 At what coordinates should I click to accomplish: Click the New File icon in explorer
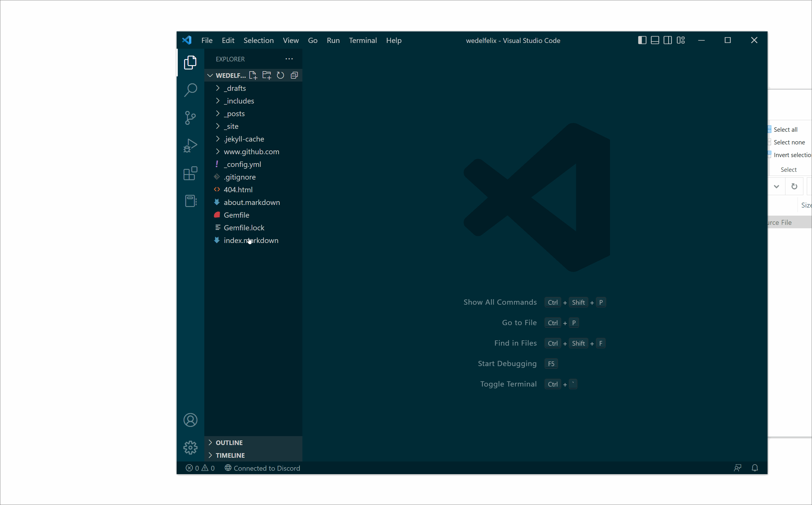253,76
